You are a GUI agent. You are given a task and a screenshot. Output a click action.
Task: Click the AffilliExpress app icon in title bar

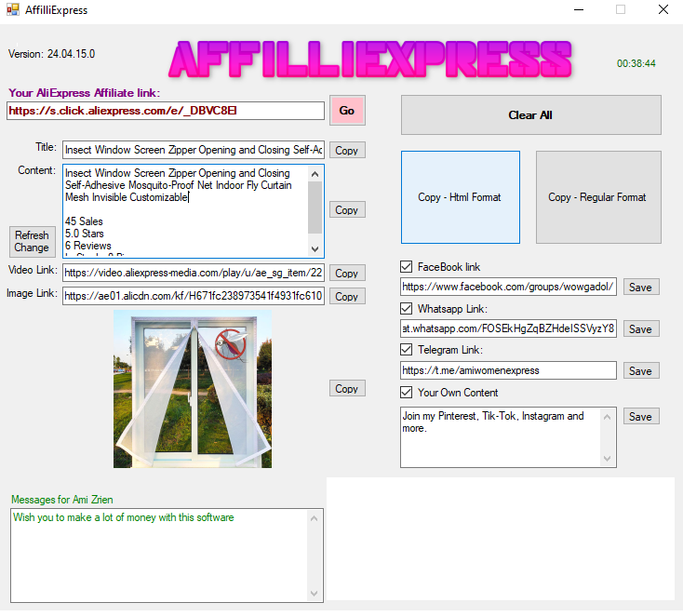(x=13, y=9)
